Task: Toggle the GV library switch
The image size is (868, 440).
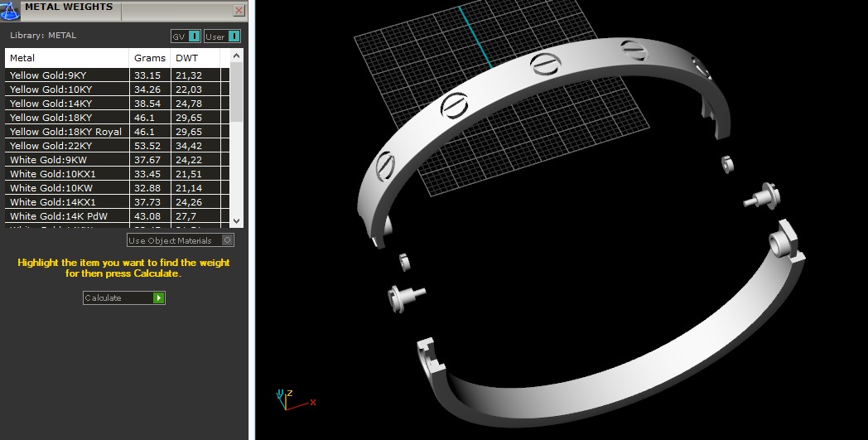Action: [186, 36]
